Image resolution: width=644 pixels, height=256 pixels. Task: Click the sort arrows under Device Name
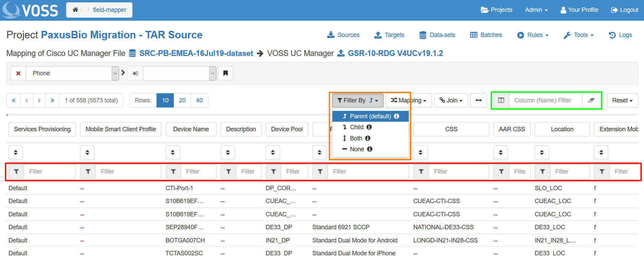(173, 153)
